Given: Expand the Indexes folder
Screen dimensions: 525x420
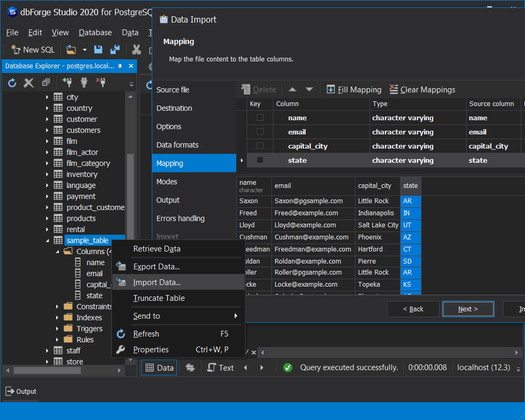Looking at the screenshot, I should click(x=57, y=318).
